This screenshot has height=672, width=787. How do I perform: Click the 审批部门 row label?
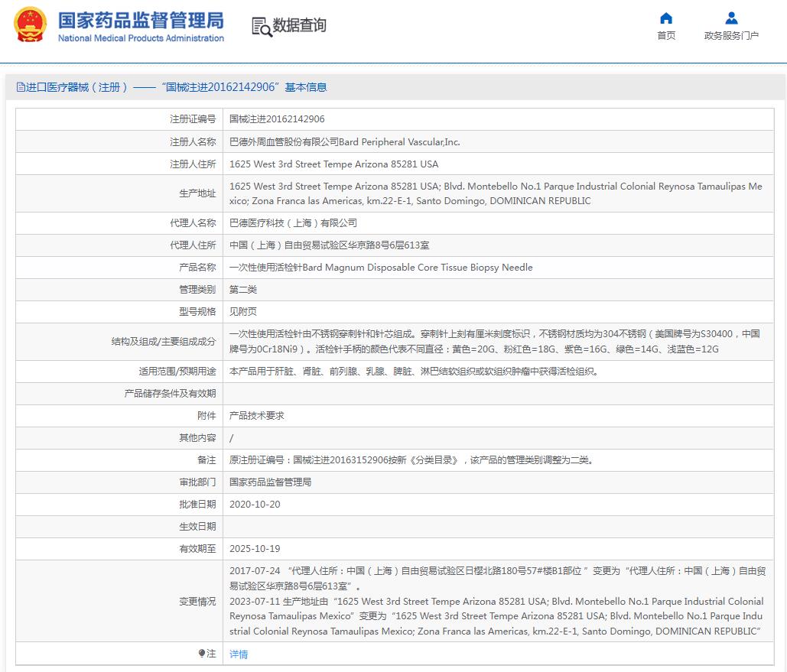(197, 482)
